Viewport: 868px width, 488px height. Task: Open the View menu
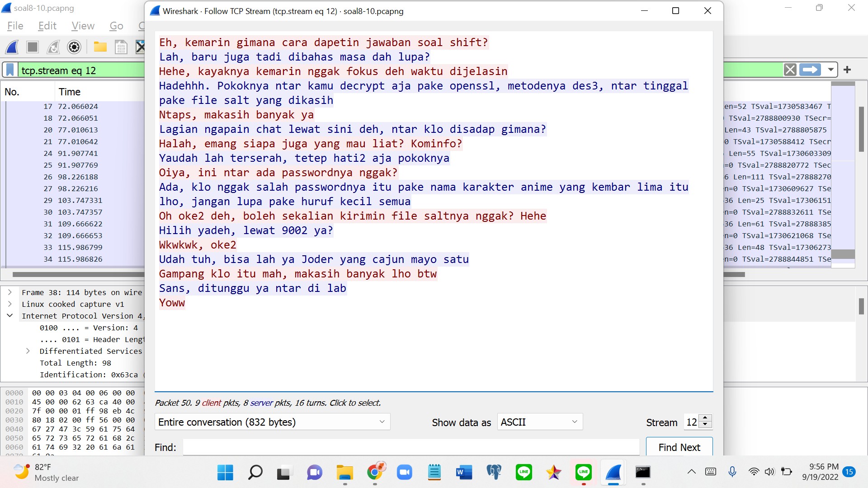point(83,26)
